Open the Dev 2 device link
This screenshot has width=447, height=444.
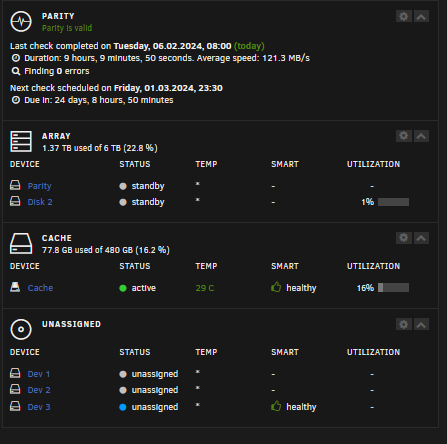click(39, 390)
